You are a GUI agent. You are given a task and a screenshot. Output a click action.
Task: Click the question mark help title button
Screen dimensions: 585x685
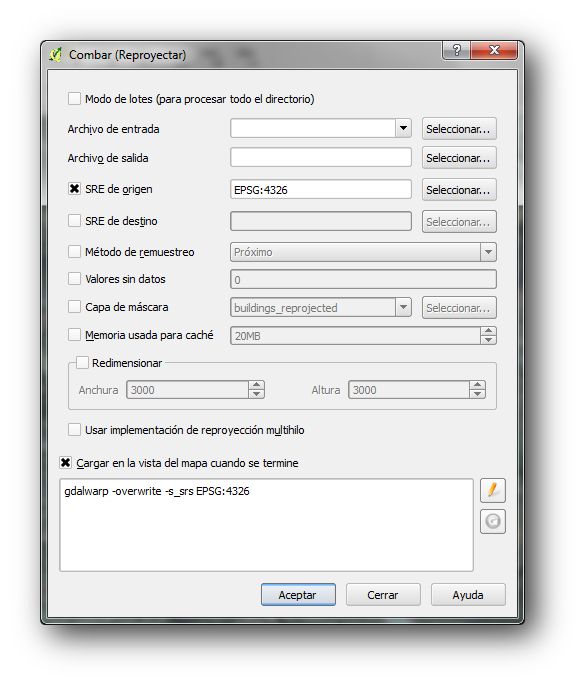(x=456, y=50)
